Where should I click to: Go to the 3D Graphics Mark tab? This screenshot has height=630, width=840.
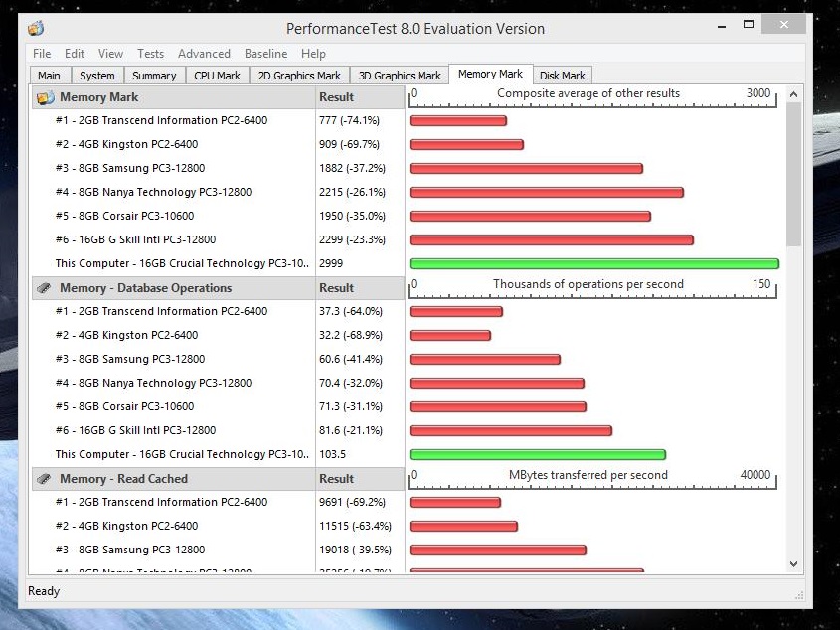[400, 76]
